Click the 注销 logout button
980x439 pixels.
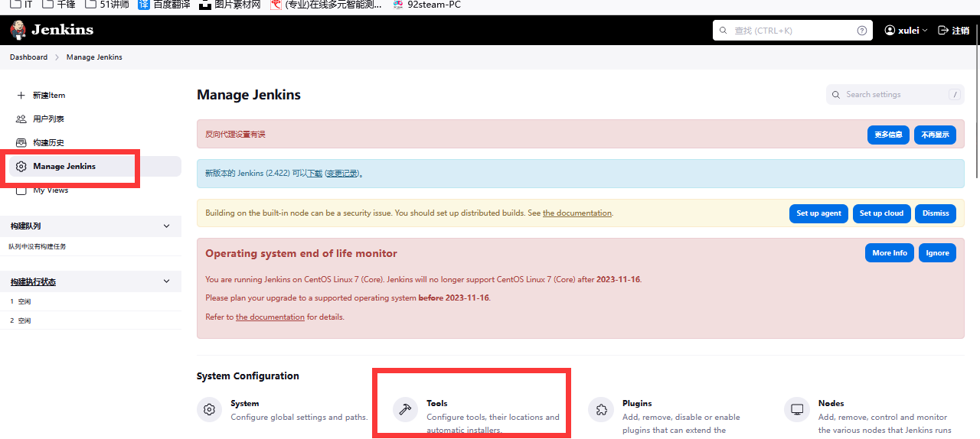954,31
